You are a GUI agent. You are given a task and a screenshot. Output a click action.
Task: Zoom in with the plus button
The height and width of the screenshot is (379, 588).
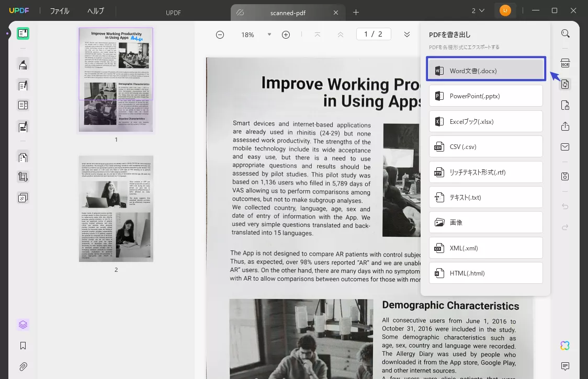pos(286,35)
